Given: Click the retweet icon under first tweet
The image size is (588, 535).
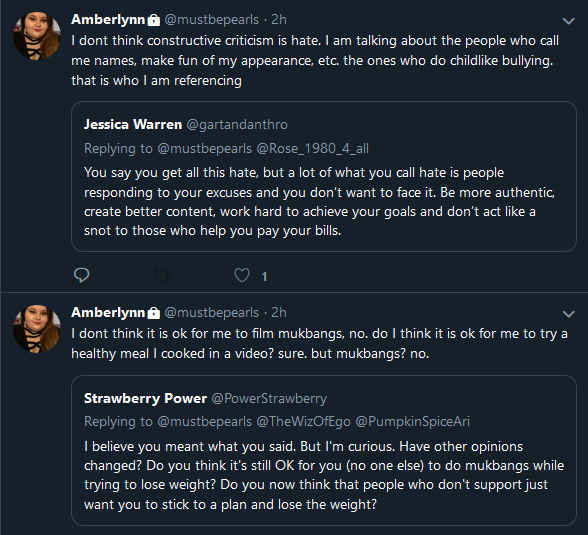Looking at the screenshot, I should coord(162,276).
